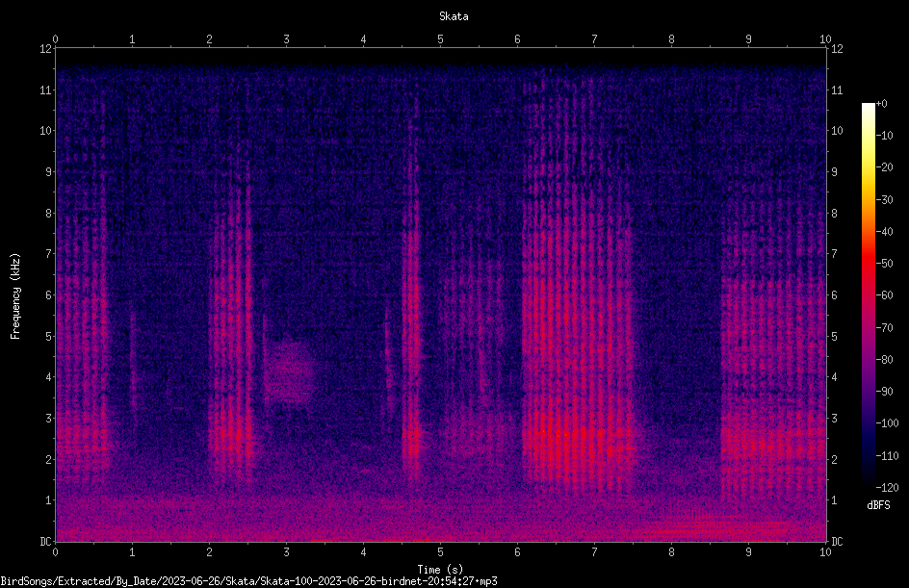Viewport: 909px width, 588px height.
Task: Click the "-60" colorbar label
Action: point(884,295)
